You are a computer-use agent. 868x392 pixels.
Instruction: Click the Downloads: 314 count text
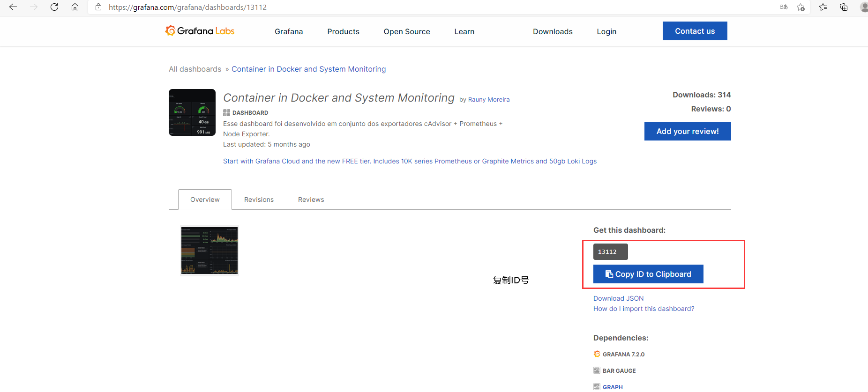coord(702,95)
